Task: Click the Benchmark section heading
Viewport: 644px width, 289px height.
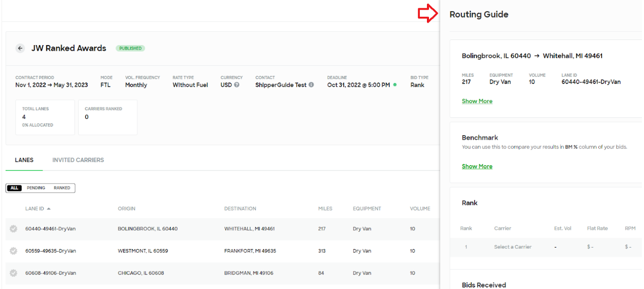Action: point(480,138)
